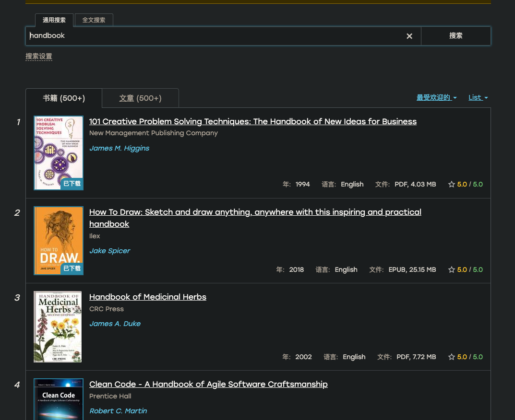Click star rating icon for How To Draw
This screenshot has width=515, height=420.
point(451,269)
